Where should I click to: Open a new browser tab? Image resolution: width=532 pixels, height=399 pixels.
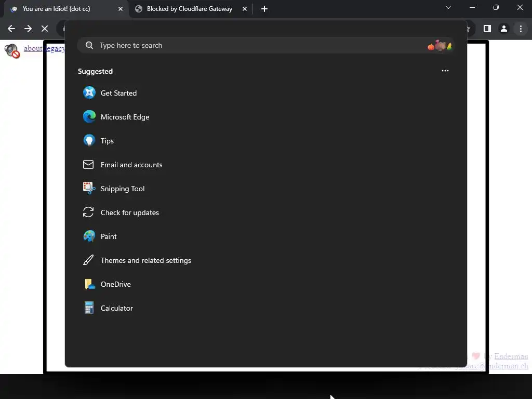click(264, 9)
